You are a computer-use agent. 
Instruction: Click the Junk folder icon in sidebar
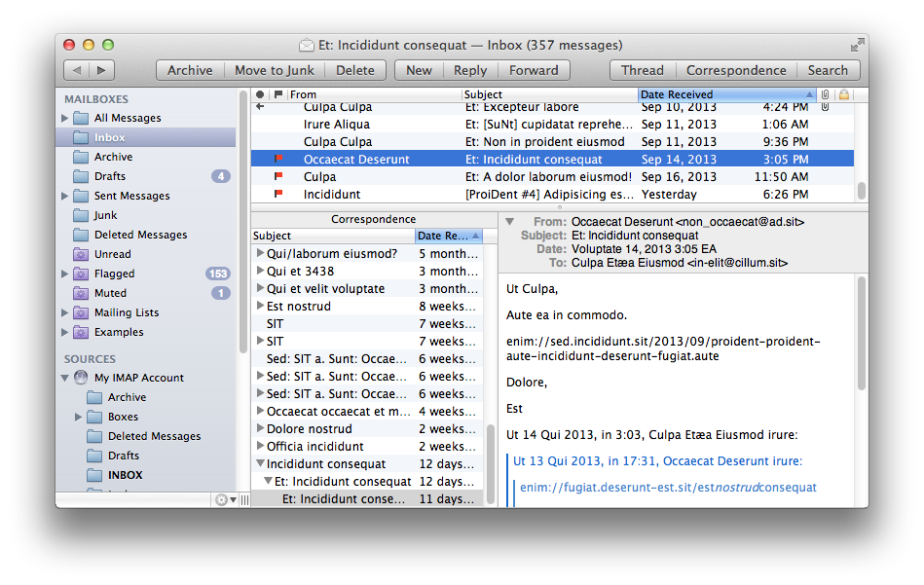click(80, 216)
